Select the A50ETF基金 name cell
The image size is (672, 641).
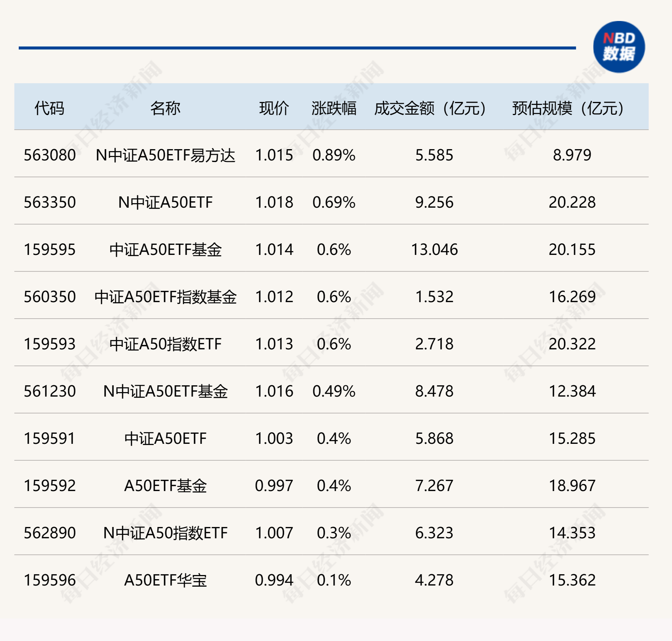tap(165, 486)
